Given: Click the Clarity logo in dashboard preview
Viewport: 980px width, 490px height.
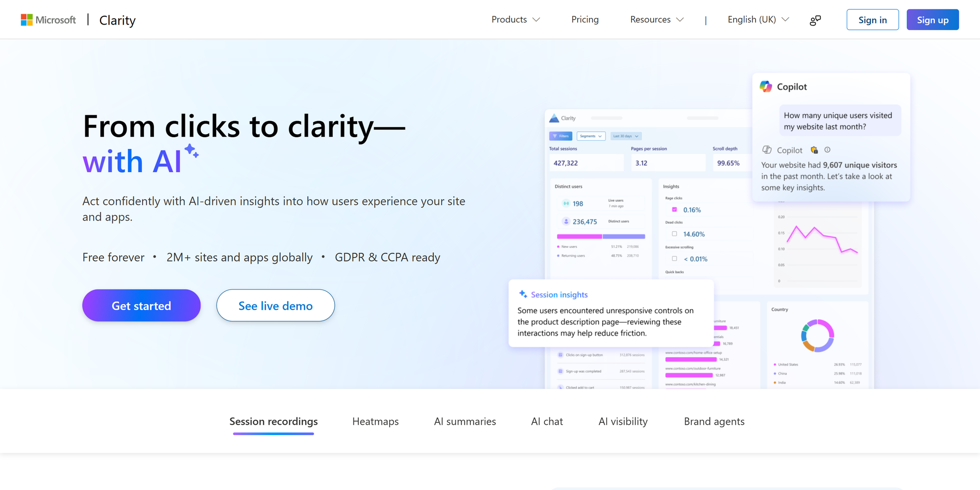Looking at the screenshot, I should [554, 118].
